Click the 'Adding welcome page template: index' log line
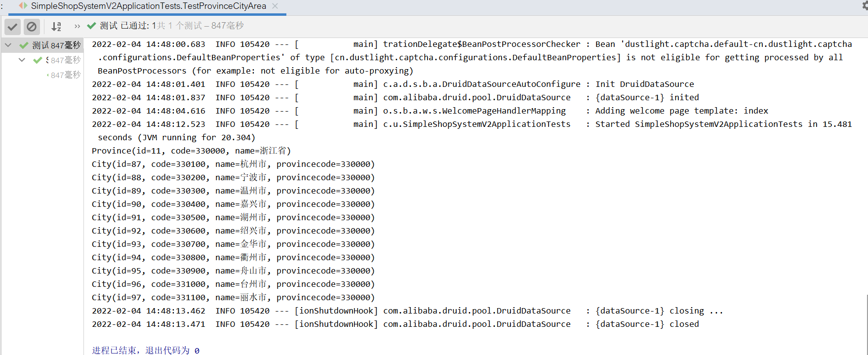 [x=430, y=111]
